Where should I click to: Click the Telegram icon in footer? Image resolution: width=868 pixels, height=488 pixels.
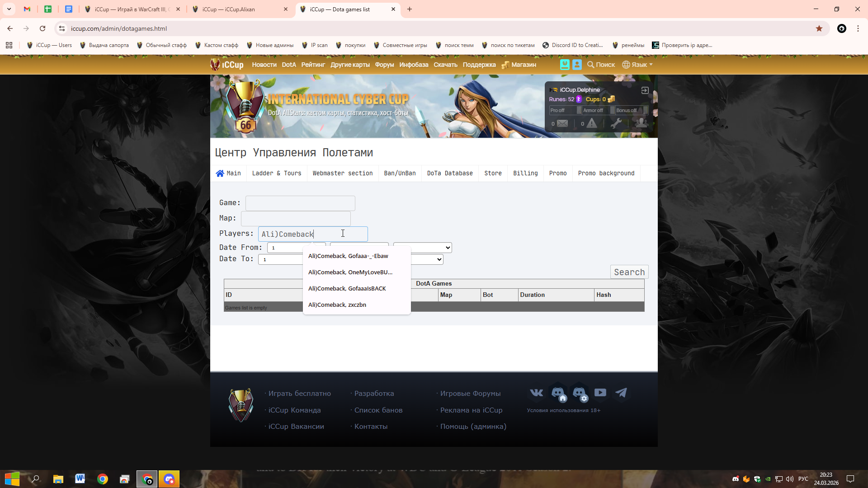[621, 393]
